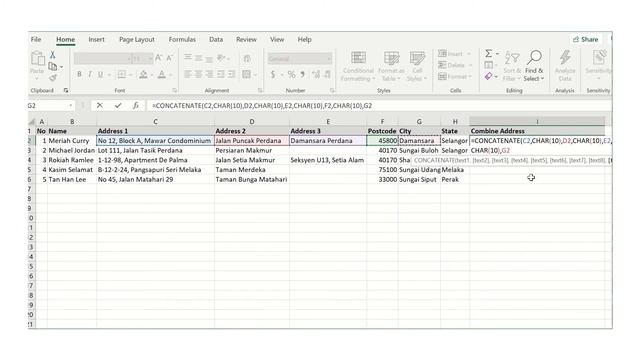
Task: Toggle Wrap Text
Action: pyautogui.click(x=247, y=58)
